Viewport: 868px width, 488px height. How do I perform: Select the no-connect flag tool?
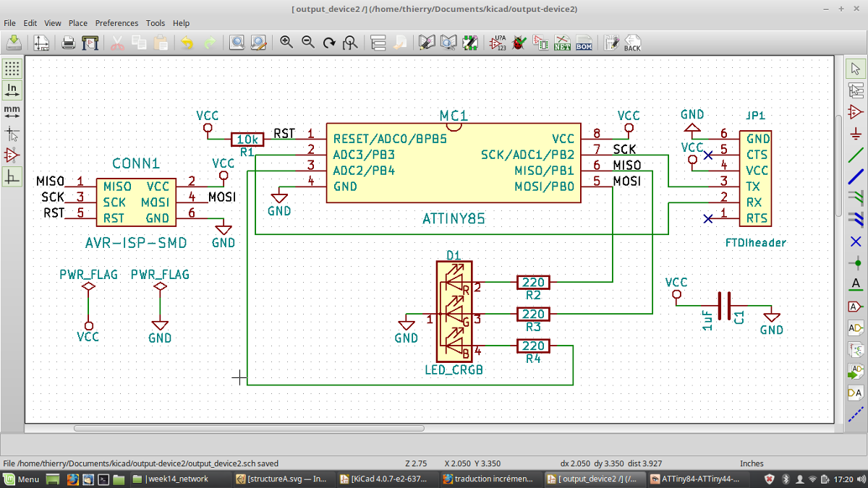856,241
